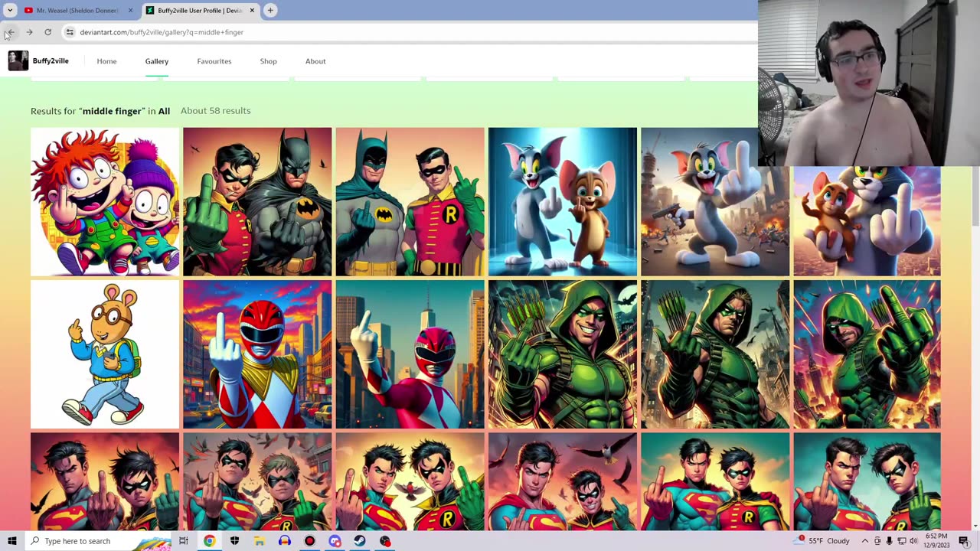Open Steam from the taskbar
This screenshot has width=980, height=551.
360,541
